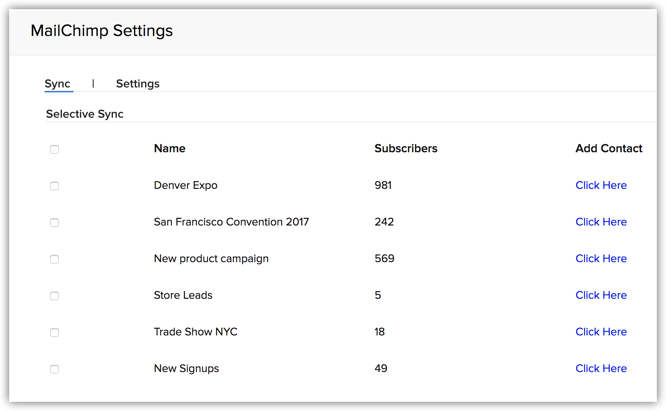Switch to the Sync tab
This screenshot has height=411, width=666.
pyautogui.click(x=57, y=84)
